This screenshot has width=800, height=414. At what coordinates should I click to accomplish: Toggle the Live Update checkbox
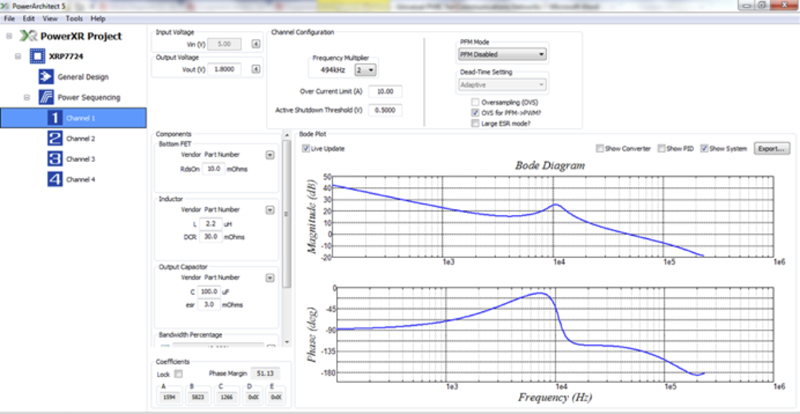pos(306,149)
